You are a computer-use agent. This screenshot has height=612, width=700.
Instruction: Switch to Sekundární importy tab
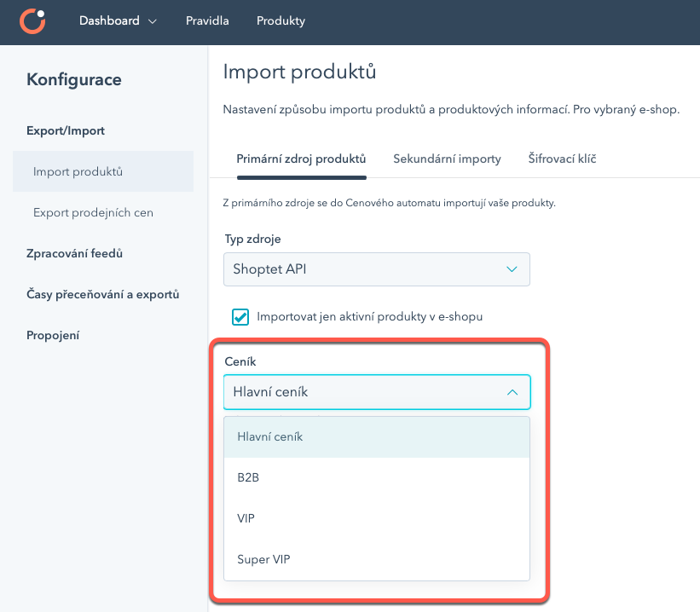pos(447,159)
